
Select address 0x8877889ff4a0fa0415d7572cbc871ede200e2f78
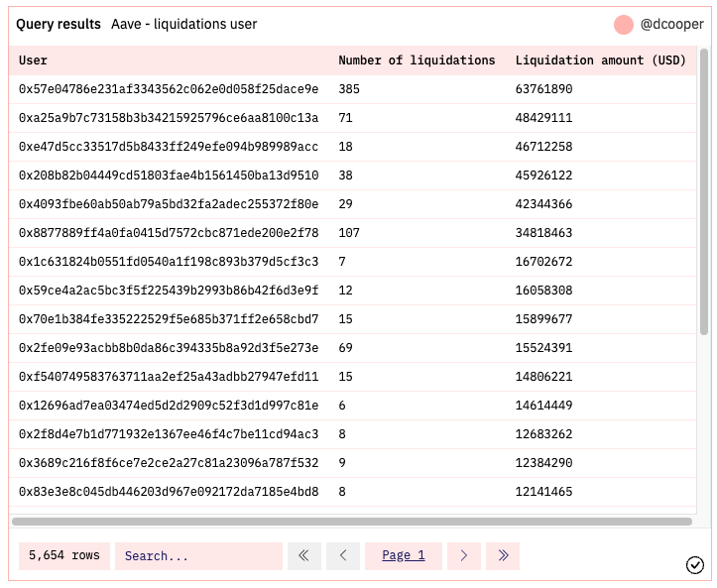[x=169, y=233]
